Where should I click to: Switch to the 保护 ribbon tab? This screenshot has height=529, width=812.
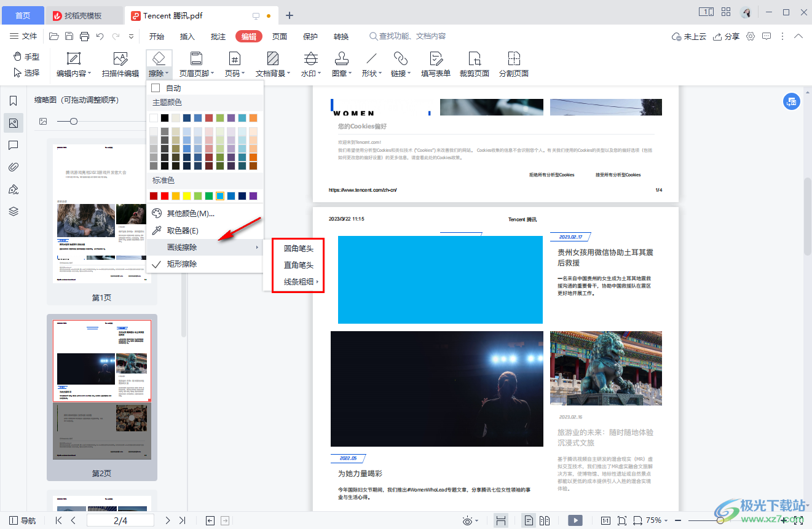coord(310,36)
